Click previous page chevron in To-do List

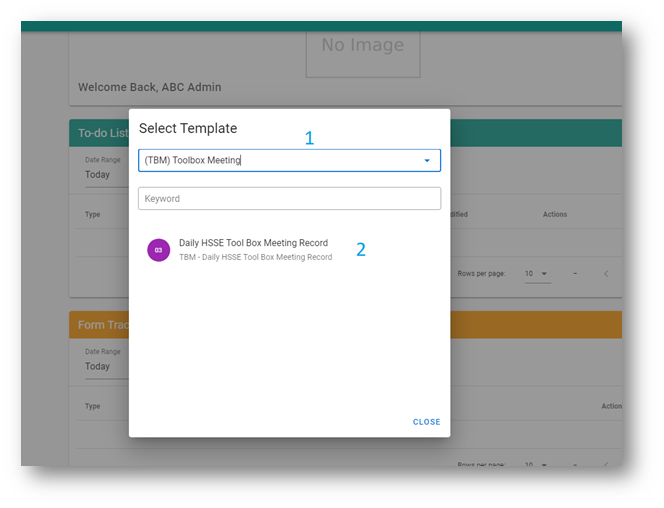606,274
